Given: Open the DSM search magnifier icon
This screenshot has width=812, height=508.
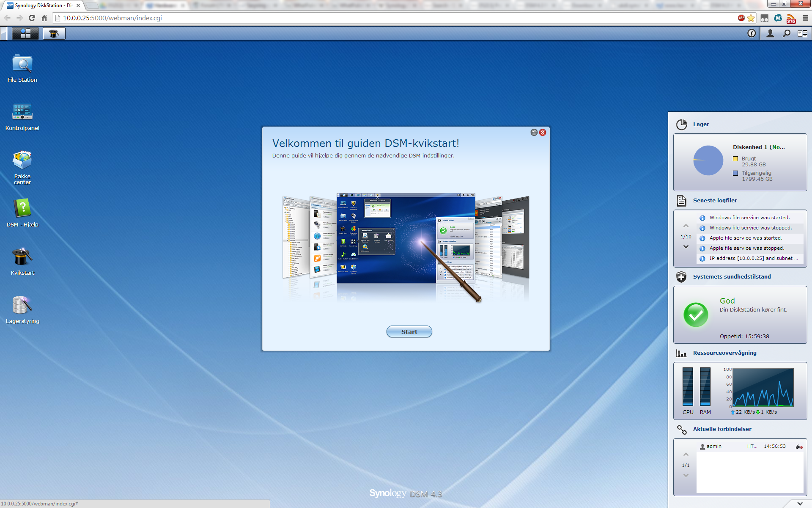Looking at the screenshot, I should 787,33.
